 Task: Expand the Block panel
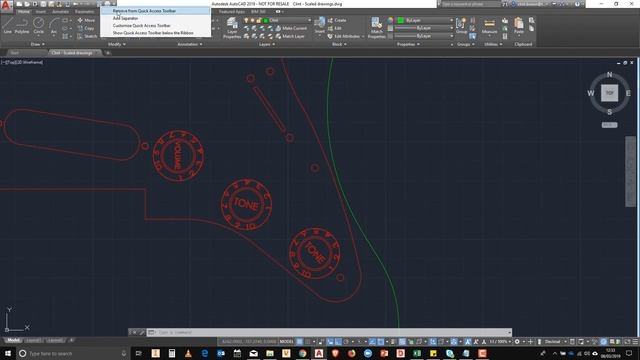(x=339, y=44)
